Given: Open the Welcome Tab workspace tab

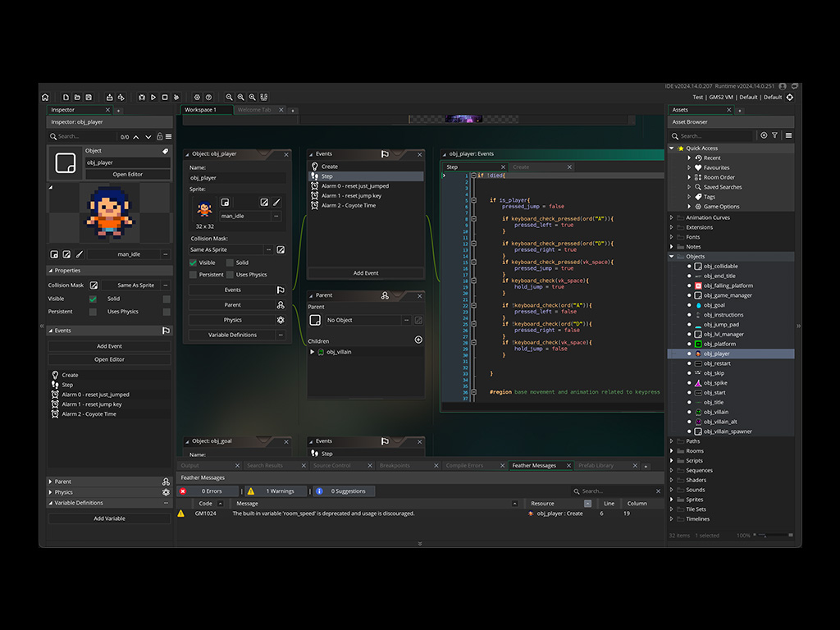Looking at the screenshot, I should tap(253, 110).
